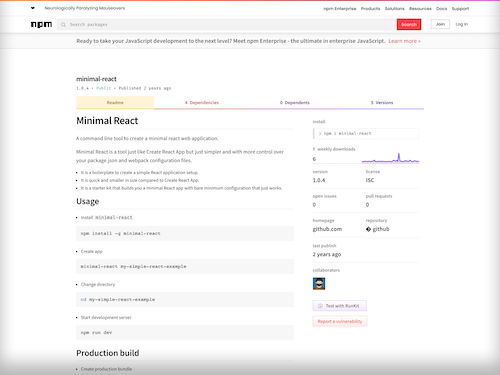Screen dimensions: 500x375
Task: Click the 2 years ago last publish value
Action: coord(327,254)
